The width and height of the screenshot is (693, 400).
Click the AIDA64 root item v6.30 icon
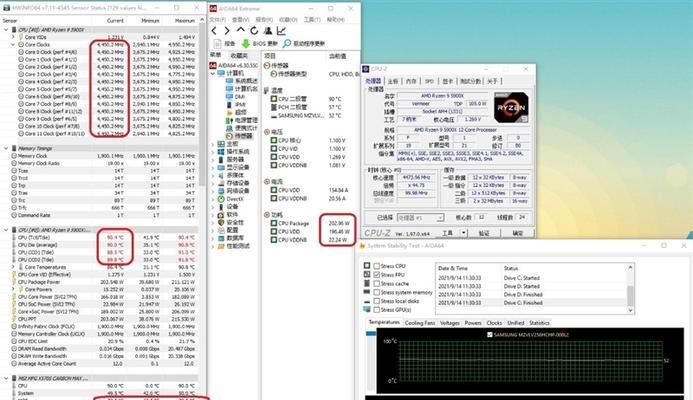(x=213, y=65)
